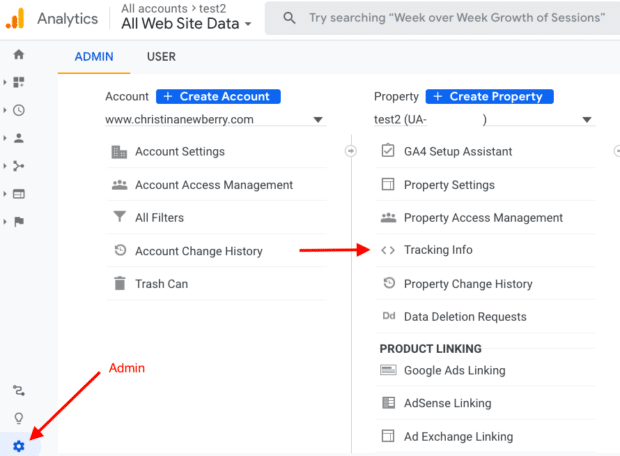
Task: Open Account Change History
Action: point(198,251)
